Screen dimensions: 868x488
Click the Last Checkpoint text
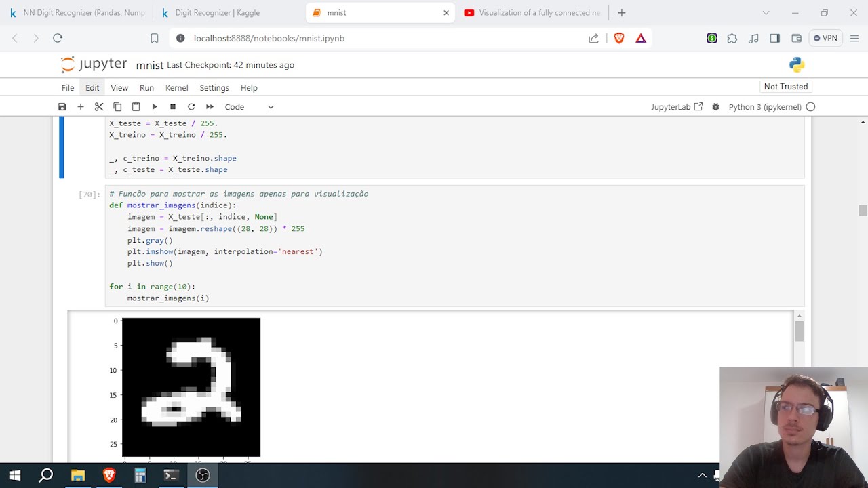(x=231, y=65)
